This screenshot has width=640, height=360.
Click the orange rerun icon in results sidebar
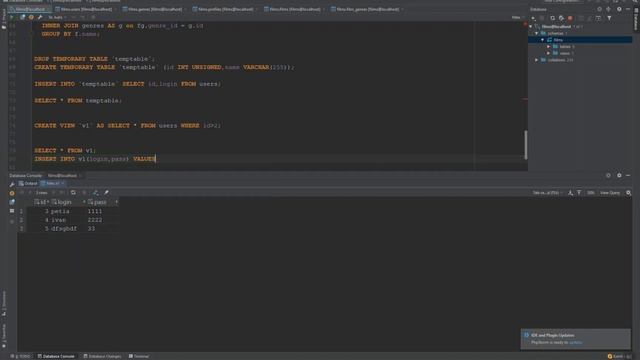tap(12, 193)
